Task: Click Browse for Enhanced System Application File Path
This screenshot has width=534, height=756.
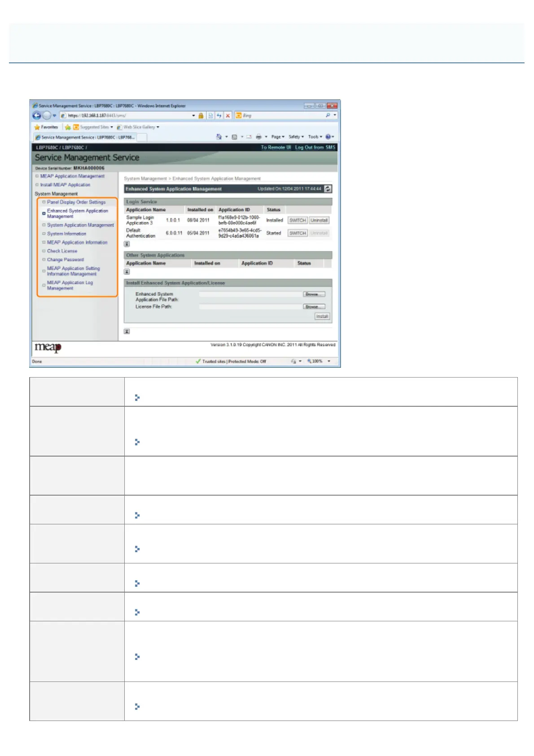Action: [x=314, y=294]
